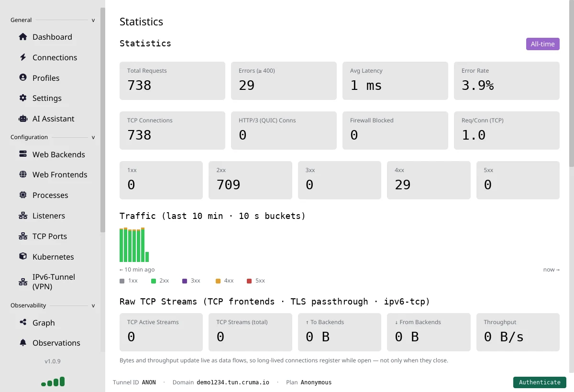Click the 4xx card showing 29
The width and height of the screenshot is (574, 392).
point(429,180)
